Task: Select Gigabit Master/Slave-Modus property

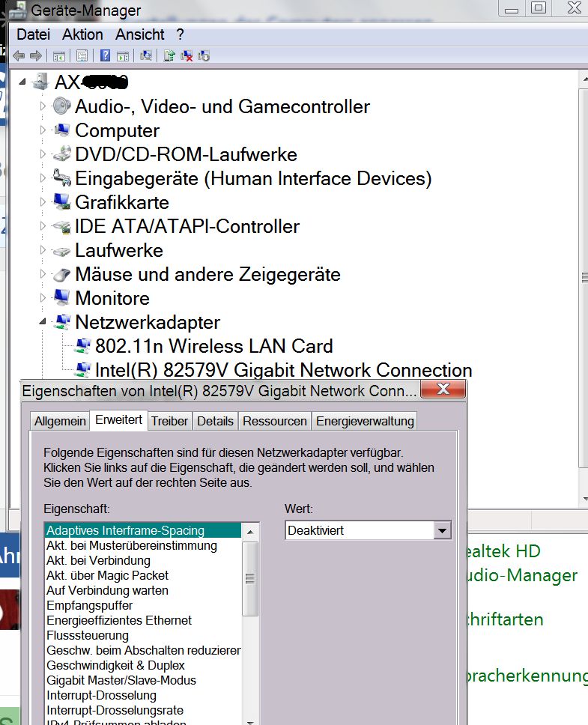Action: [x=143, y=680]
